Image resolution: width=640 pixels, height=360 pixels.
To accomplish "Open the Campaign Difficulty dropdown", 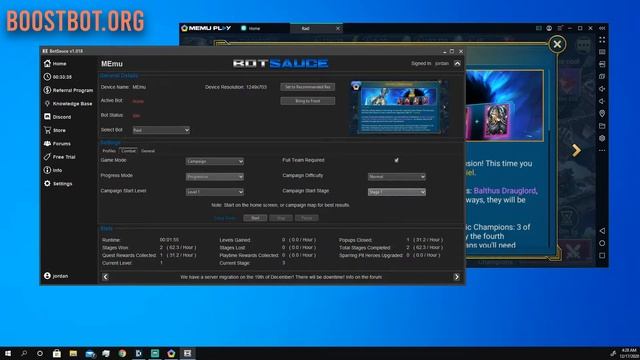I will coord(397,177).
